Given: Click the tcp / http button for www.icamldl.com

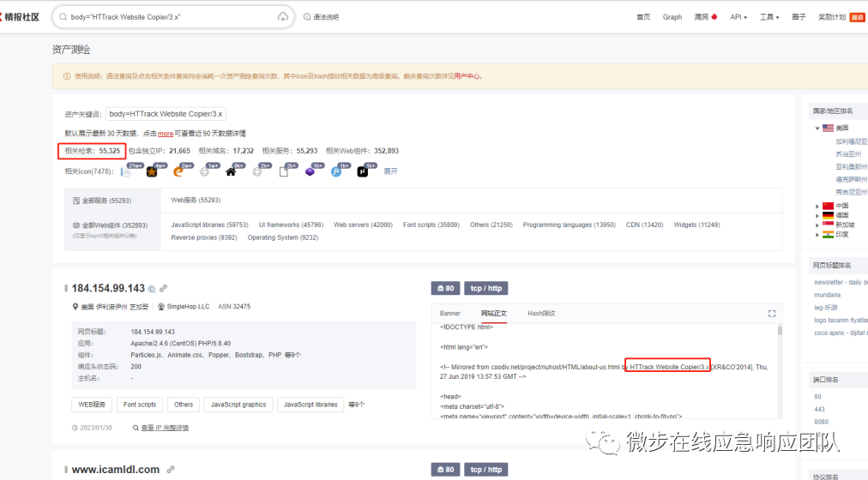Looking at the screenshot, I should (486, 470).
